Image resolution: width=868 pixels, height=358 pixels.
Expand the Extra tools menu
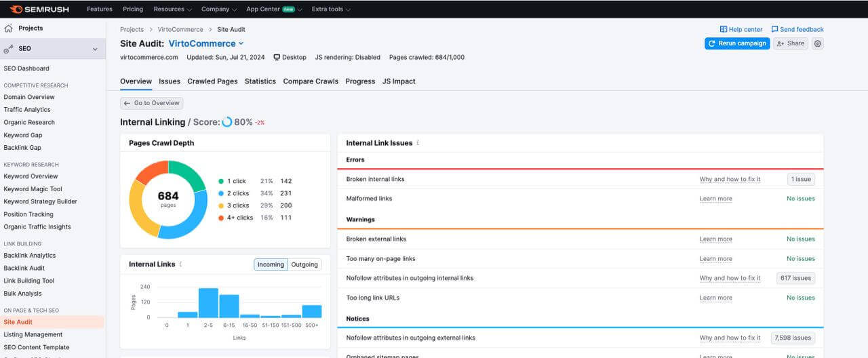[332, 9]
